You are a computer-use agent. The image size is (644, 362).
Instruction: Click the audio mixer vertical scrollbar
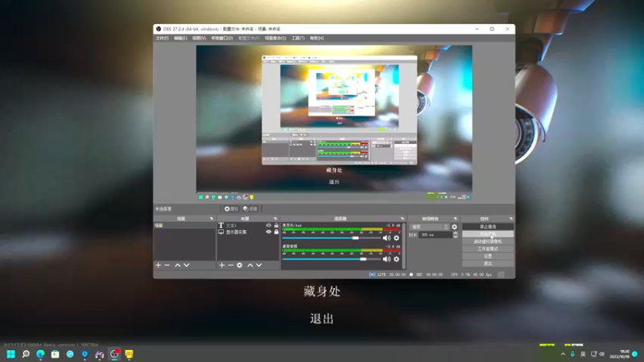404,245
